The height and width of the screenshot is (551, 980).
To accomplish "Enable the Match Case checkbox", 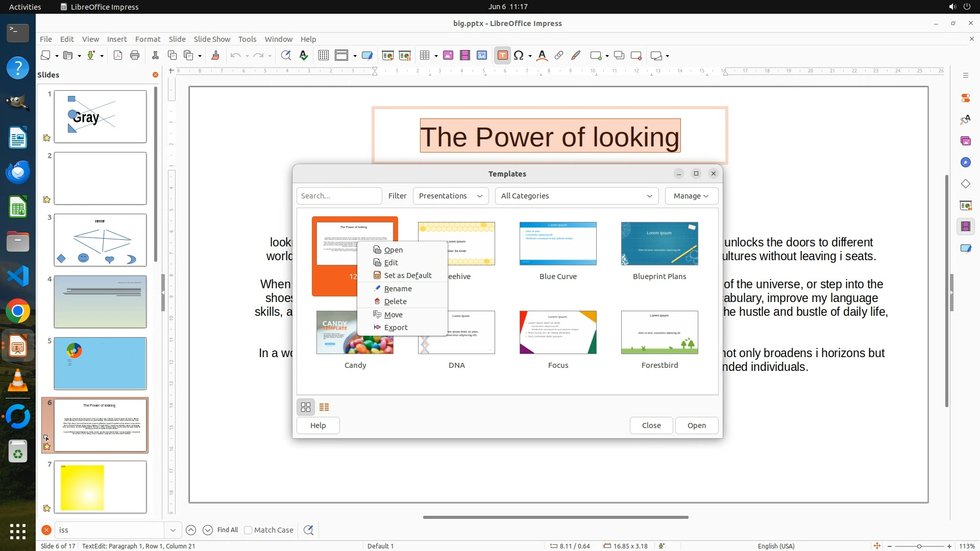I will click(248, 530).
